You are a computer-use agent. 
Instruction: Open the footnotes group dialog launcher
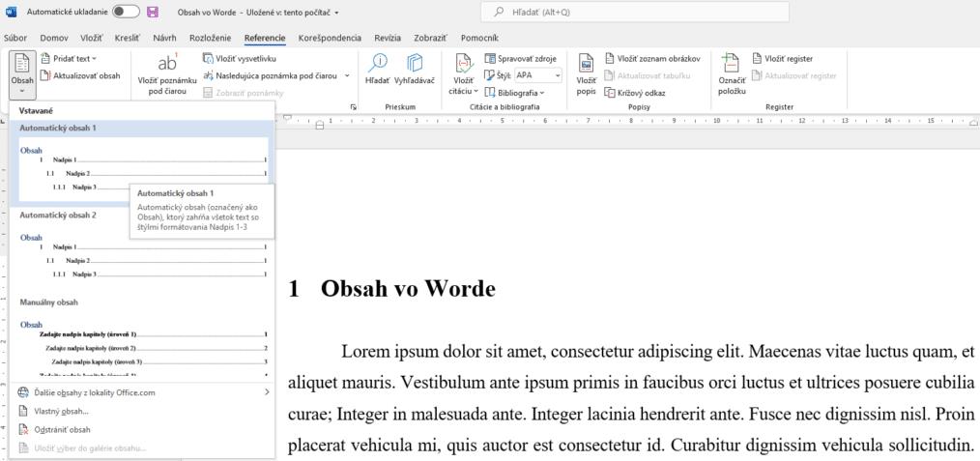click(353, 107)
